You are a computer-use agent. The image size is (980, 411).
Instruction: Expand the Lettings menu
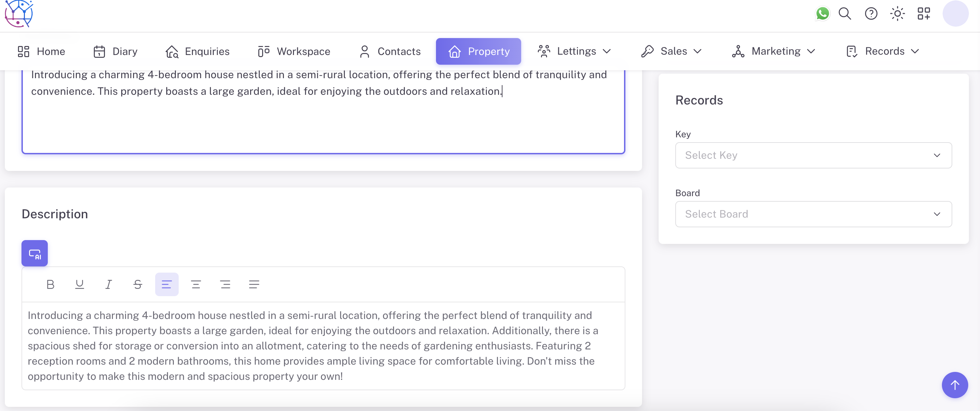(574, 51)
